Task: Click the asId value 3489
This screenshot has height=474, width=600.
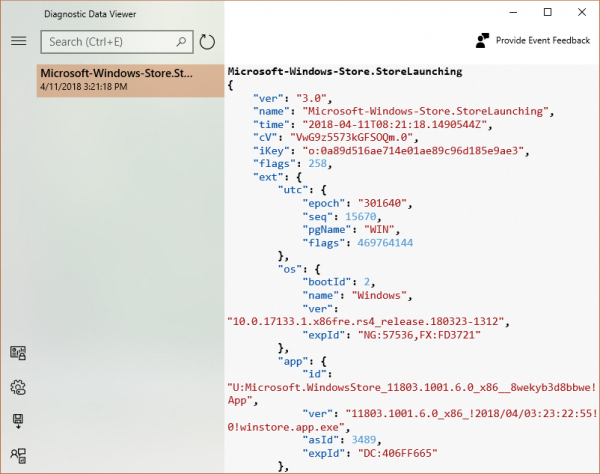Action: point(364,440)
